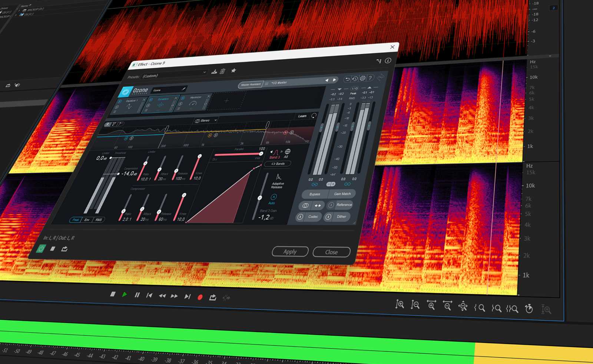Zoom in at in point

click(480, 307)
